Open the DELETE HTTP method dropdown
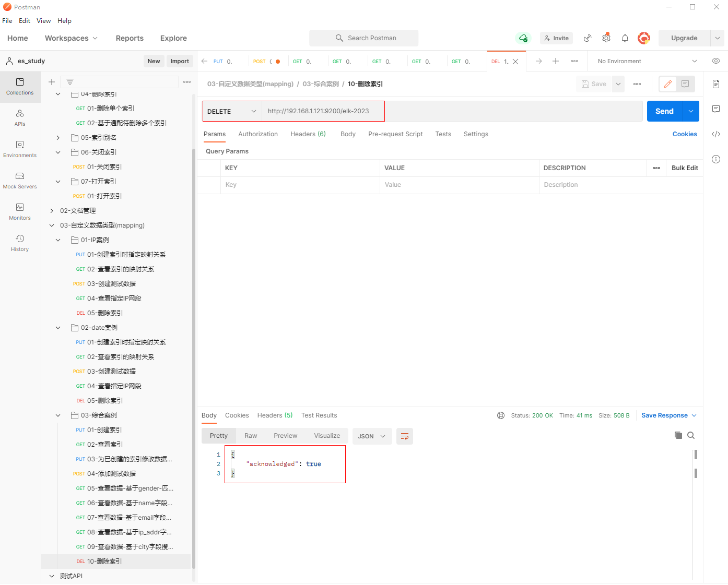 [x=232, y=111]
